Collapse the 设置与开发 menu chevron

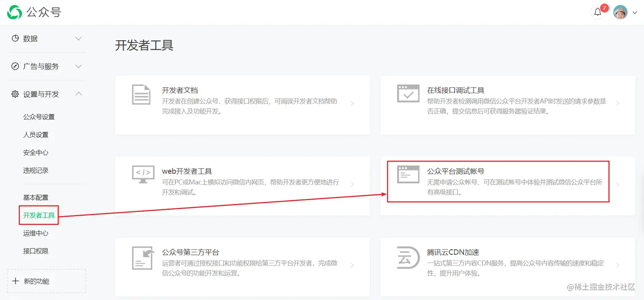(78, 94)
